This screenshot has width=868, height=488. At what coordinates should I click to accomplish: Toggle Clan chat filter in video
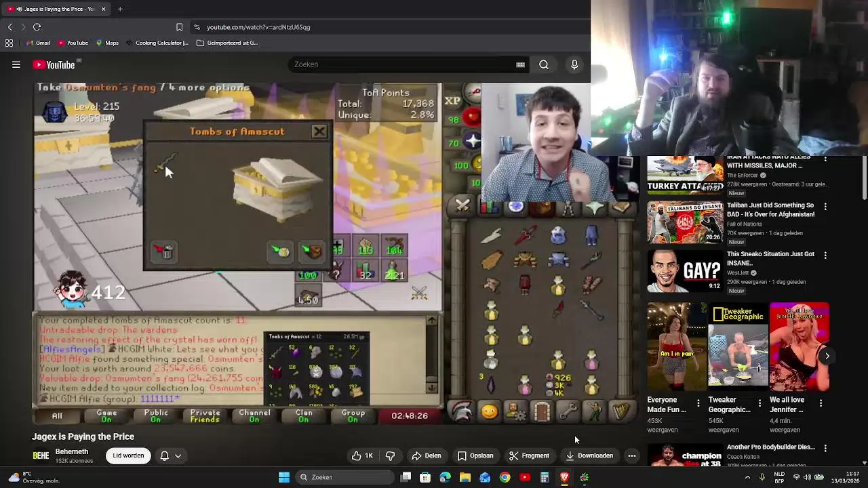(303, 415)
